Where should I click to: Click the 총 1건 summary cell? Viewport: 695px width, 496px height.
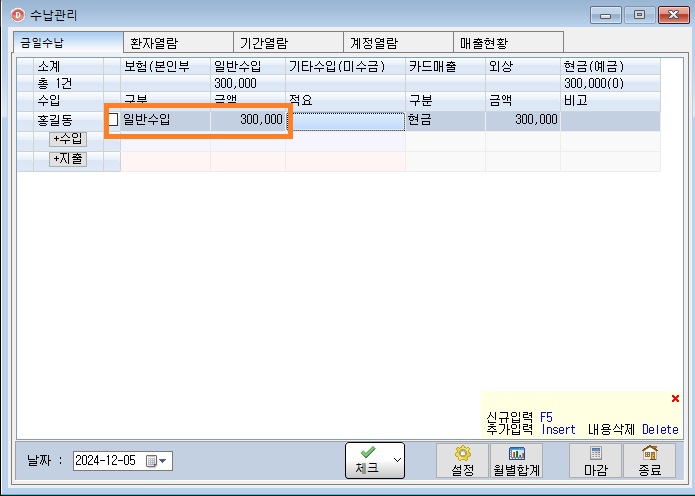tap(68, 83)
